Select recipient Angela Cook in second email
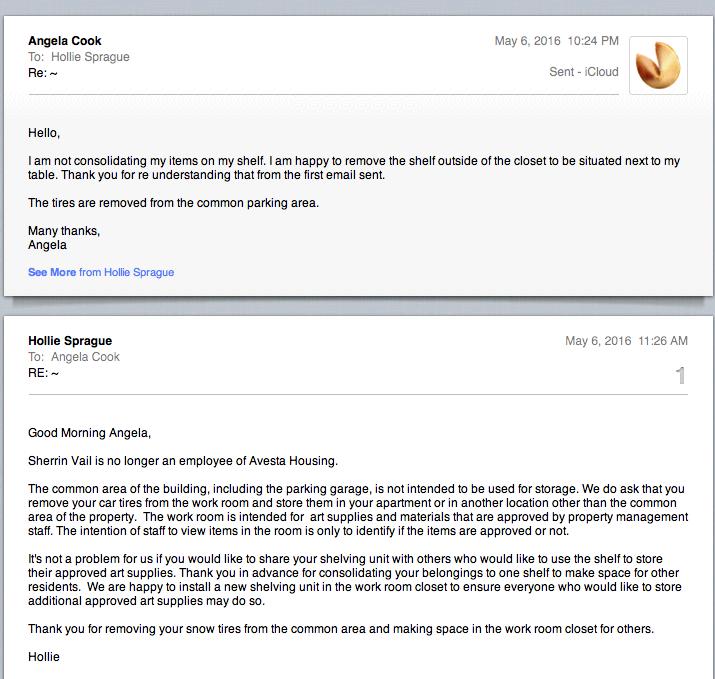715x679 pixels. click(85, 357)
